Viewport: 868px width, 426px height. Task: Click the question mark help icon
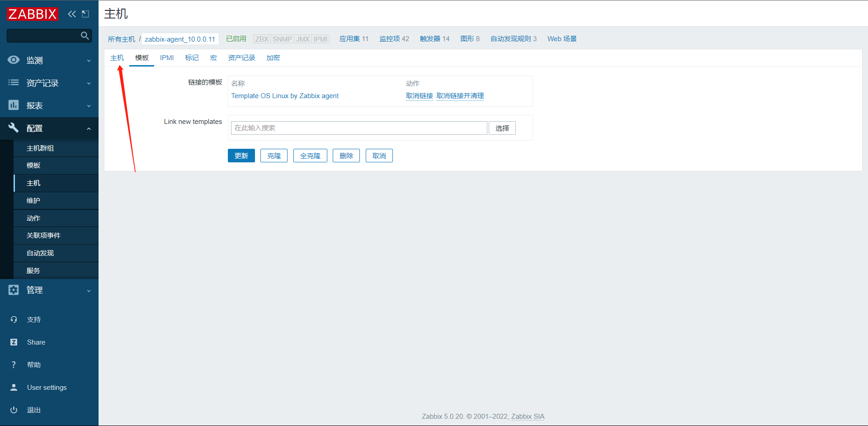pos(14,365)
